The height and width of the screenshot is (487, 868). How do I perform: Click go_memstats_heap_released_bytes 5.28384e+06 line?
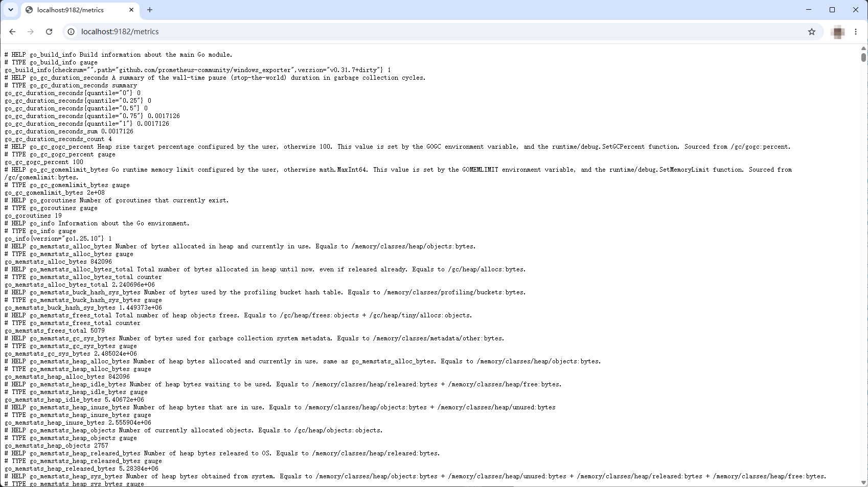pos(82,469)
